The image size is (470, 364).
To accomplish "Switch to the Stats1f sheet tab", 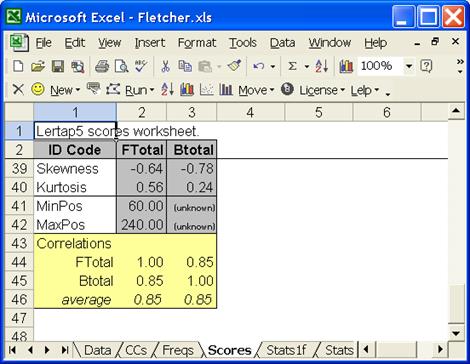I will pyautogui.click(x=287, y=350).
